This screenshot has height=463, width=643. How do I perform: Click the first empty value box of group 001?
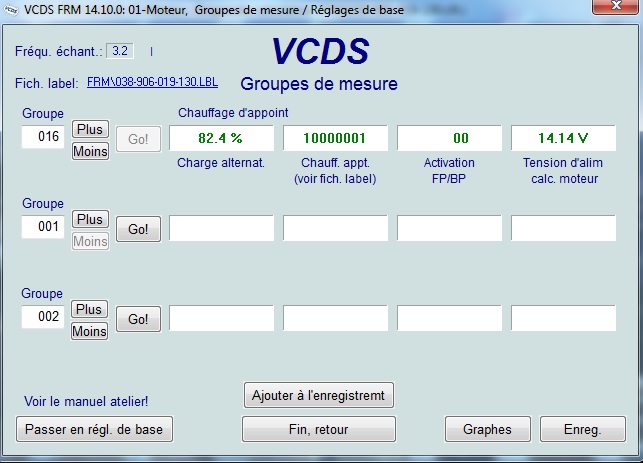coord(221,228)
